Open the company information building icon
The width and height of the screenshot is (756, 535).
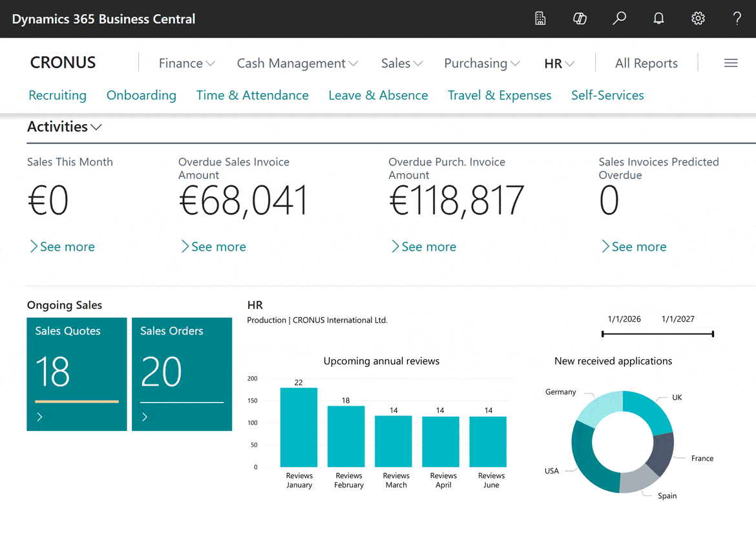point(540,19)
